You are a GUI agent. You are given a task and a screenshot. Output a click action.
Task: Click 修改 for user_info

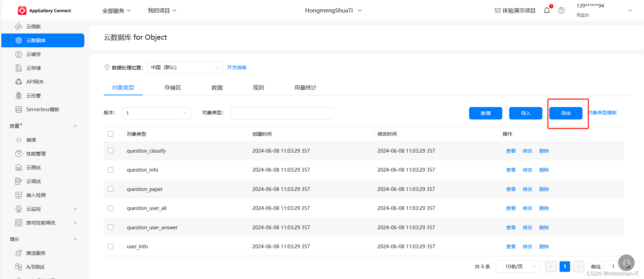(x=528, y=247)
